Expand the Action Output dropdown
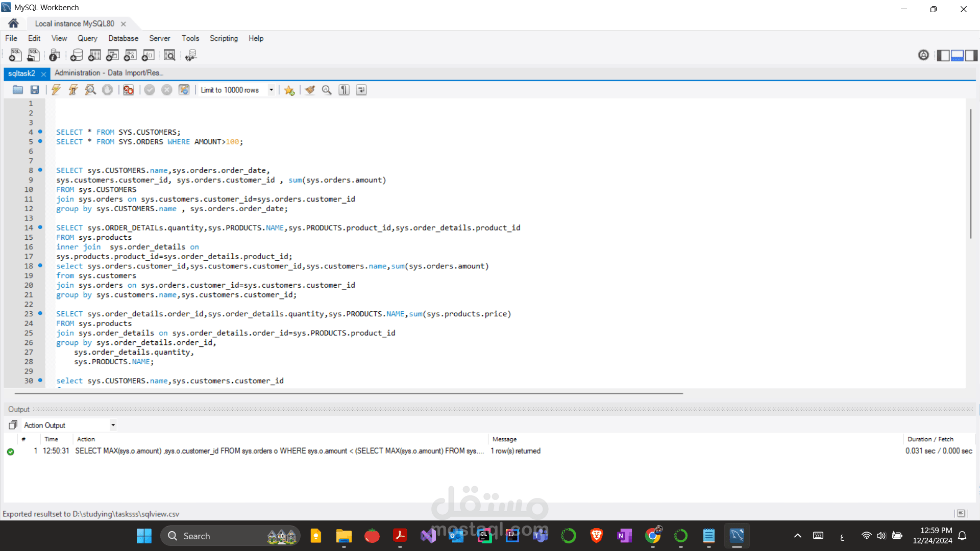Screen dimensions: 980x551 [113, 425]
